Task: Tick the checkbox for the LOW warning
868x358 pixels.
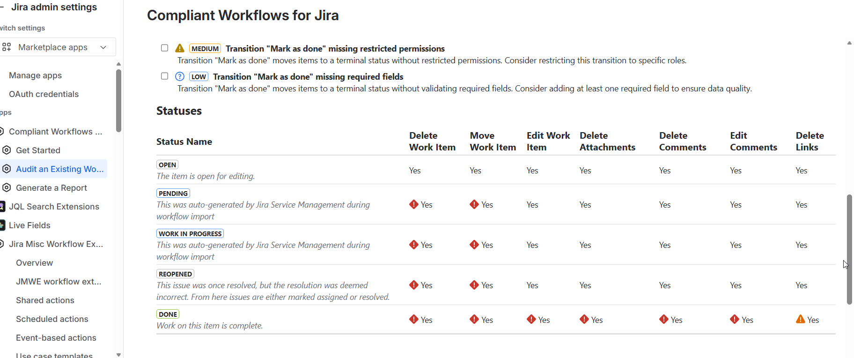Action: (164, 76)
